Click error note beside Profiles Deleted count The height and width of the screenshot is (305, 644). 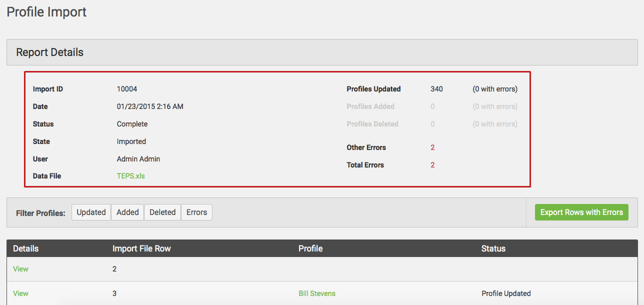pos(495,124)
